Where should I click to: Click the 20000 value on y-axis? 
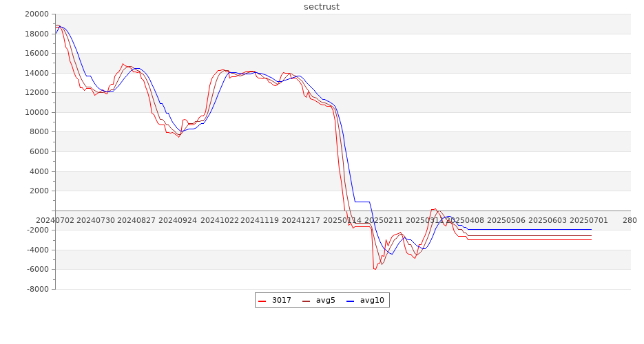tap(36, 14)
